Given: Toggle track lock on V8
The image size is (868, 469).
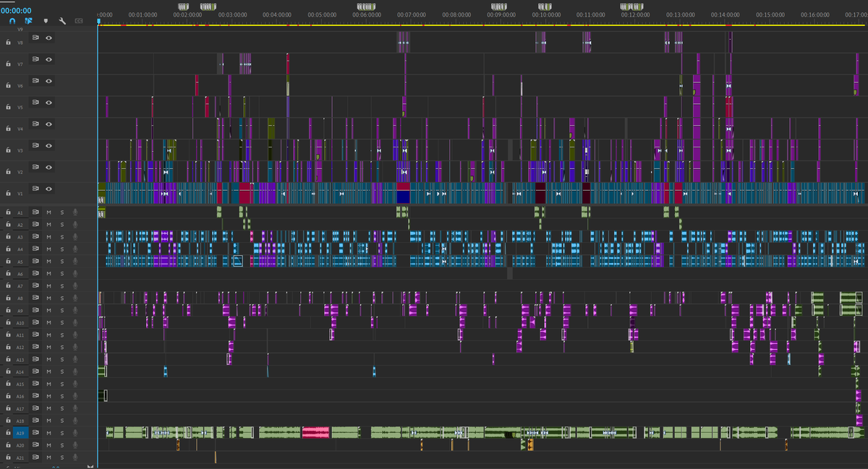Looking at the screenshot, I should [x=7, y=43].
